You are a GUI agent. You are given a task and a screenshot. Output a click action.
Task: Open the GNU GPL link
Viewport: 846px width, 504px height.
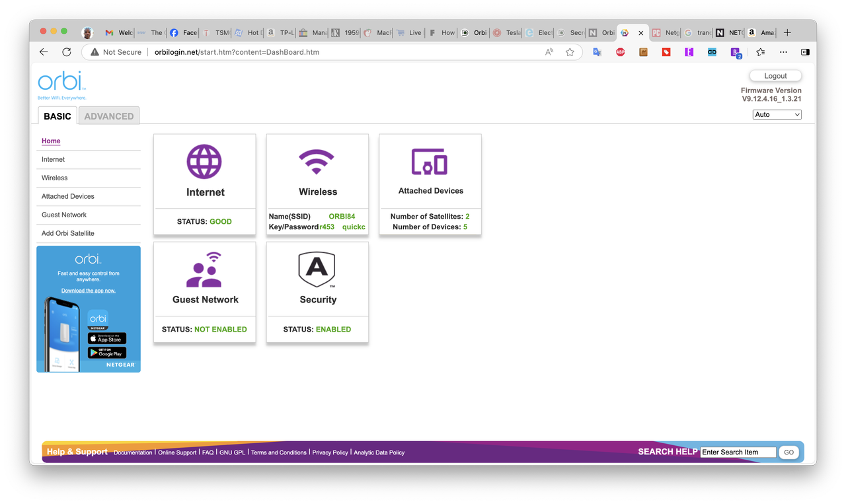point(232,452)
